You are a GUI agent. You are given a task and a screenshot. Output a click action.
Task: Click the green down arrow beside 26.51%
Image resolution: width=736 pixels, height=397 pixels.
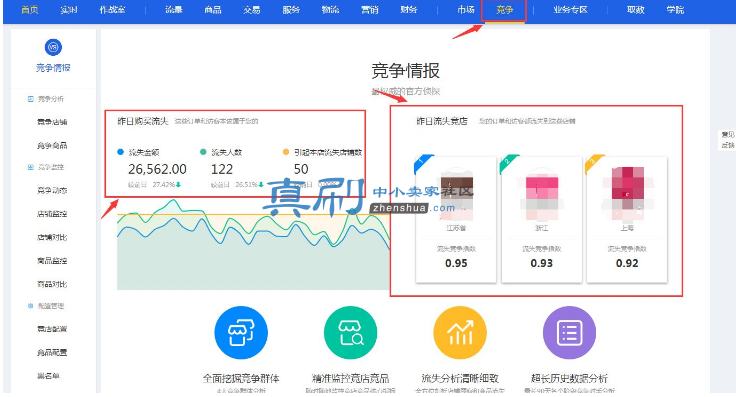tap(261, 185)
